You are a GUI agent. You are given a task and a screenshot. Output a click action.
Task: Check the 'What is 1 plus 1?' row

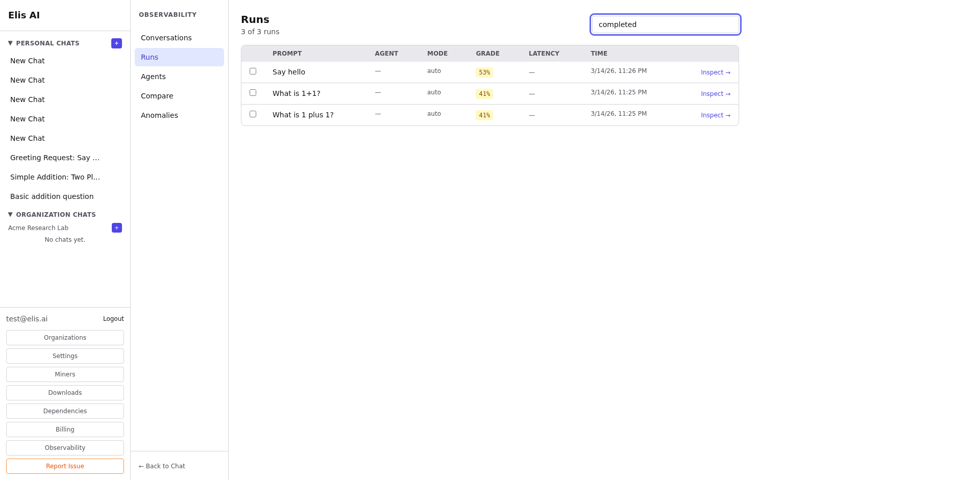253,114
